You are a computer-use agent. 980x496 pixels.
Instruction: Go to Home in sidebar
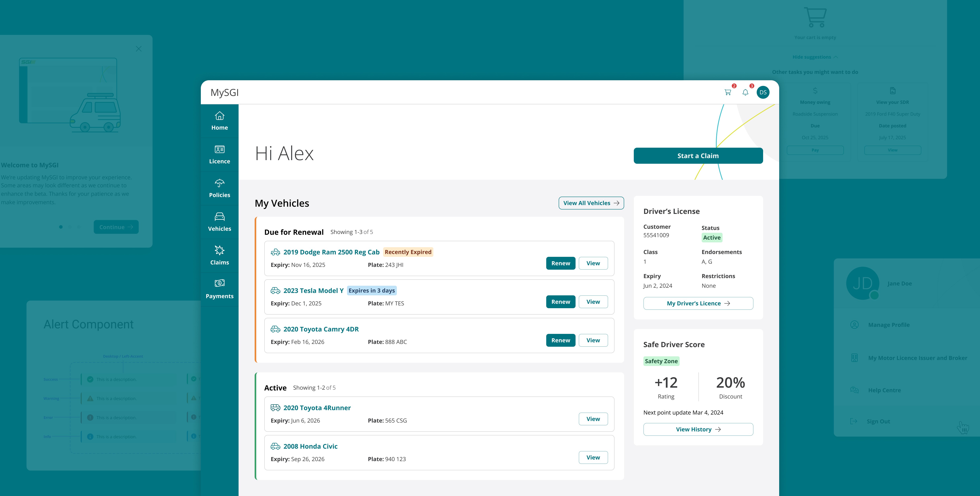[219, 121]
